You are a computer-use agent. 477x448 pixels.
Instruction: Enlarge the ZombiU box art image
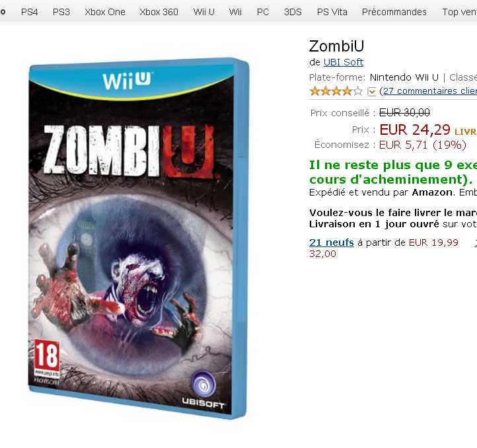pyautogui.click(x=139, y=238)
